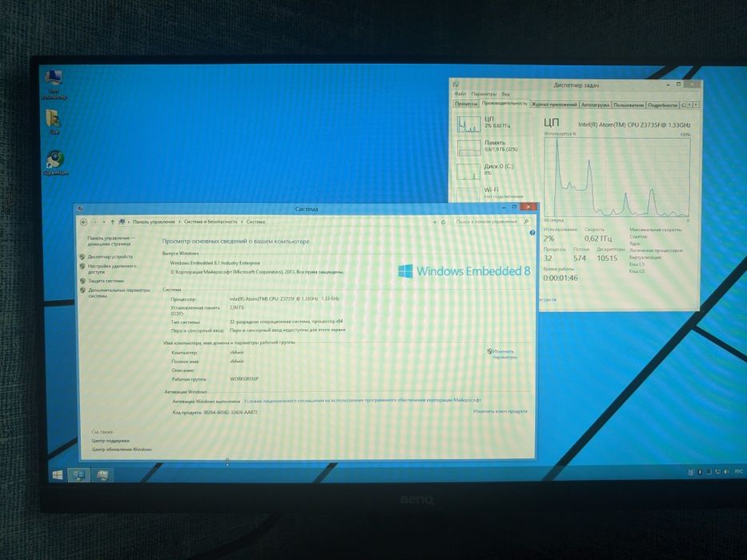Viewport: 747px width, 560px height.
Task: Click the РУС language indicator in the tray
Action: pyautogui.click(x=738, y=471)
